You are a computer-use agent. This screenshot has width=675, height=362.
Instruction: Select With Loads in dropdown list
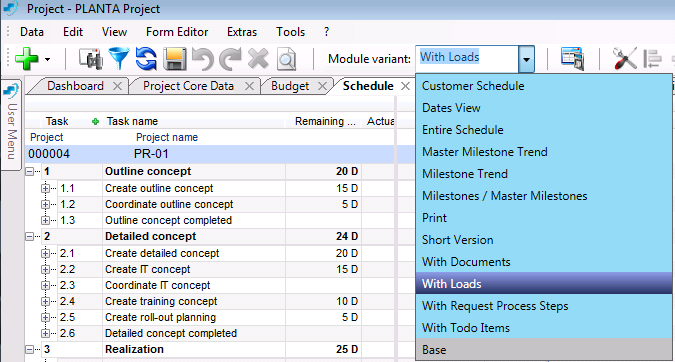click(544, 283)
